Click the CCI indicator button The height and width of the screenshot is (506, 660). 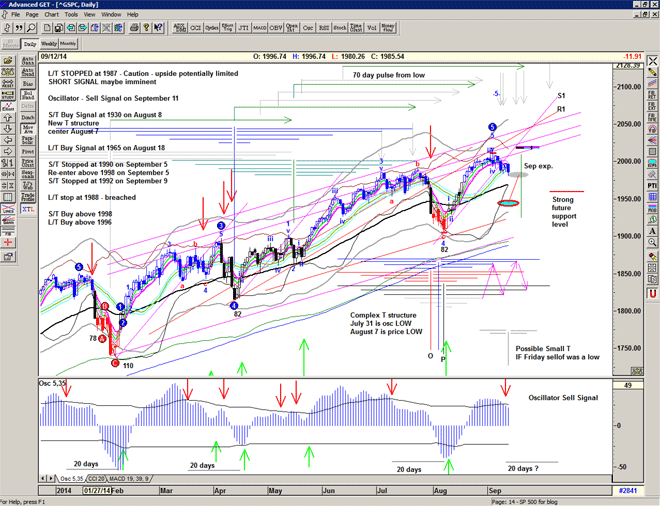[195, 27]
